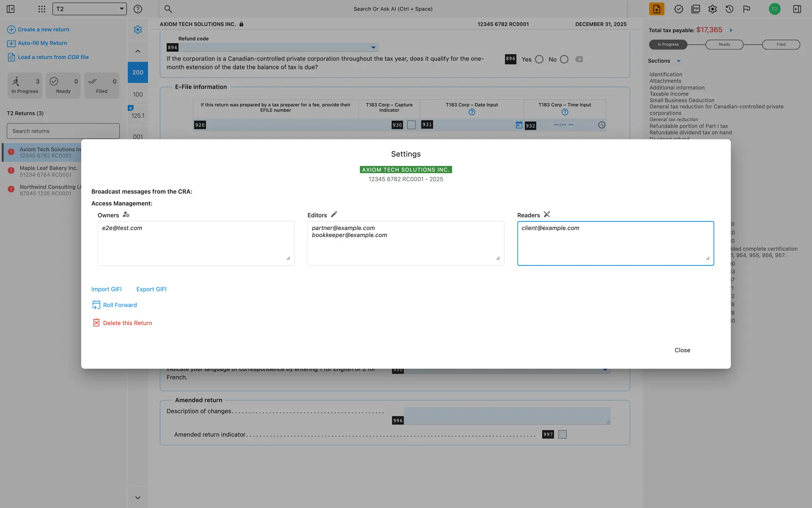Toggle the left sidebar panel icon
The image size is (812, 508).
11,9
